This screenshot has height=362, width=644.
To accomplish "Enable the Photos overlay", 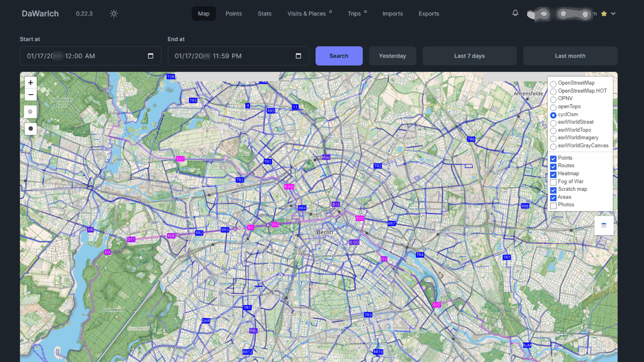I will point(553,205).
